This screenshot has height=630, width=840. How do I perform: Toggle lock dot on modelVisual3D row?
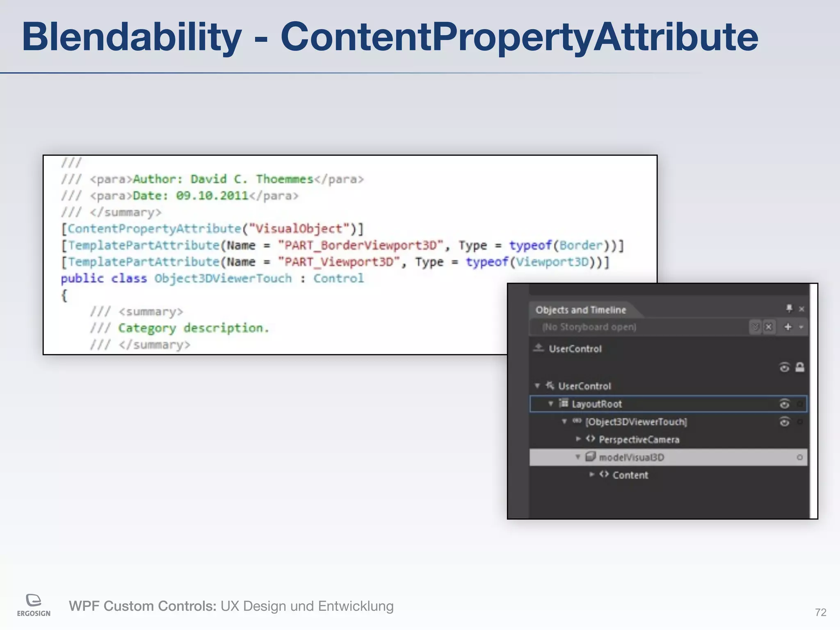[799, 457]
